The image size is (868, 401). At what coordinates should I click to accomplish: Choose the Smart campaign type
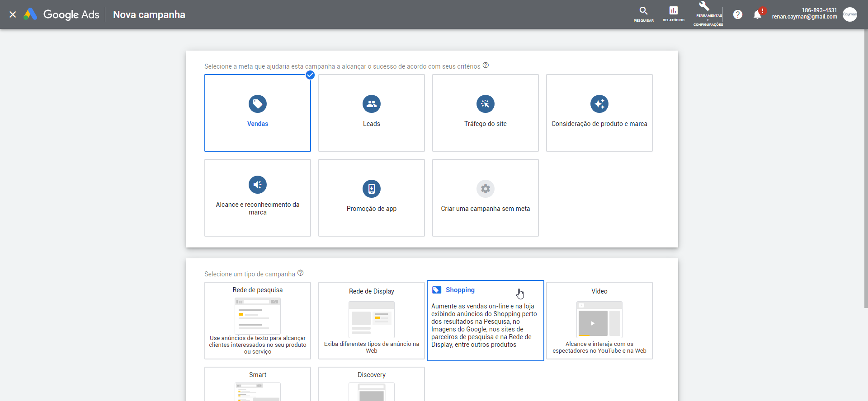(258, 384)
